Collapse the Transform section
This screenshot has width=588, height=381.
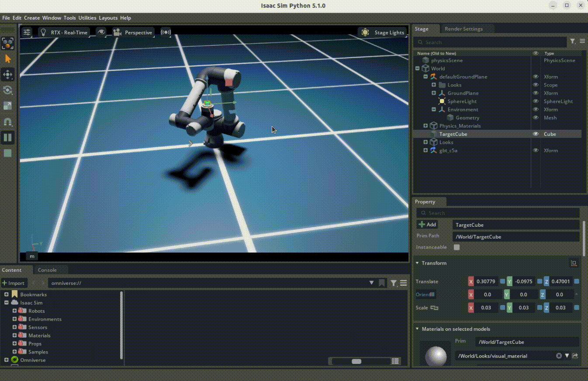pyautogui.click(x=417, y=263)
